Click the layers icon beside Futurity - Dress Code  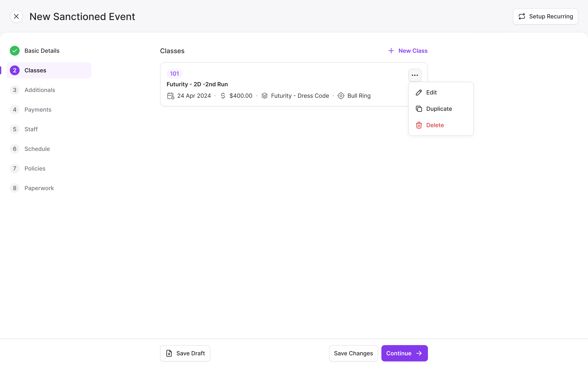[x=265, y=96]
